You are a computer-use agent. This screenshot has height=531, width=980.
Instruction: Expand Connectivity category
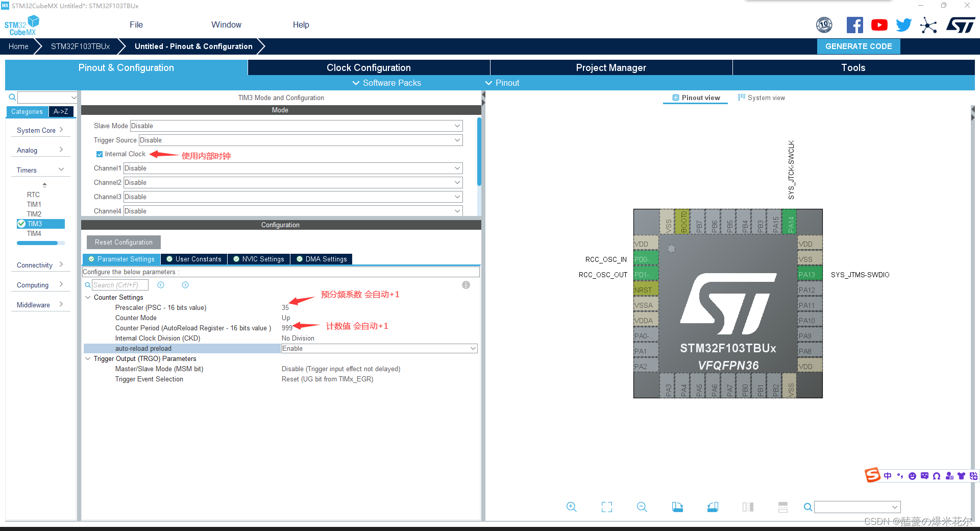40,265
